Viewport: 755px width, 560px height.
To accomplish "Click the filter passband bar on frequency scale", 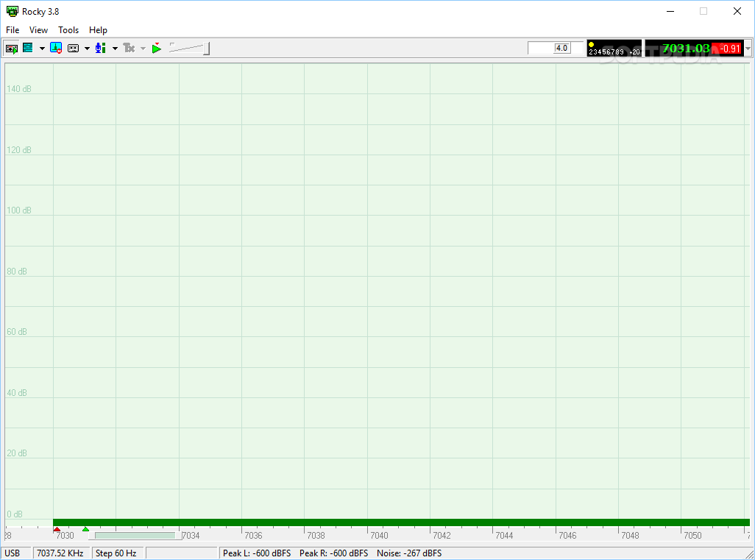I will click(135, 536).
